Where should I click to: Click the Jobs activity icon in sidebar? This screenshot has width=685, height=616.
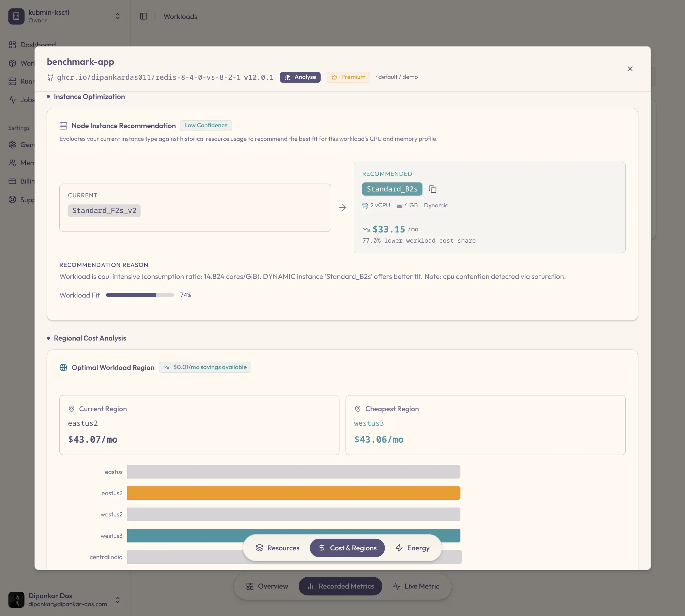12,100
